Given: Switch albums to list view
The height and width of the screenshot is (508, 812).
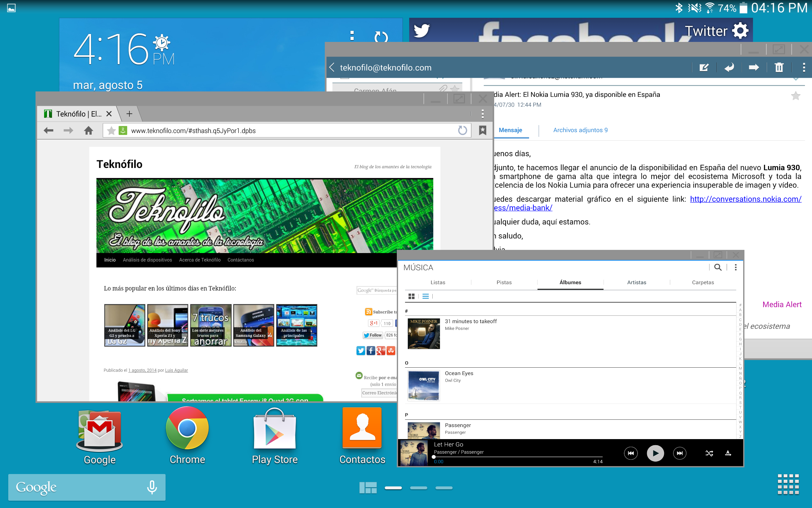Looking at the screenshot, I should (425, 296).
